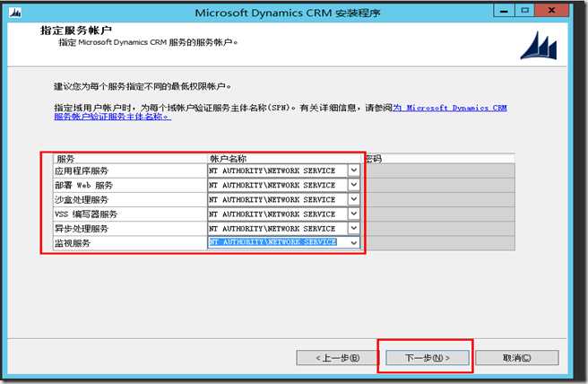Select VSS 编写器服务 row label
Viewport: 588px width, 384px height.
pos(86,214)
